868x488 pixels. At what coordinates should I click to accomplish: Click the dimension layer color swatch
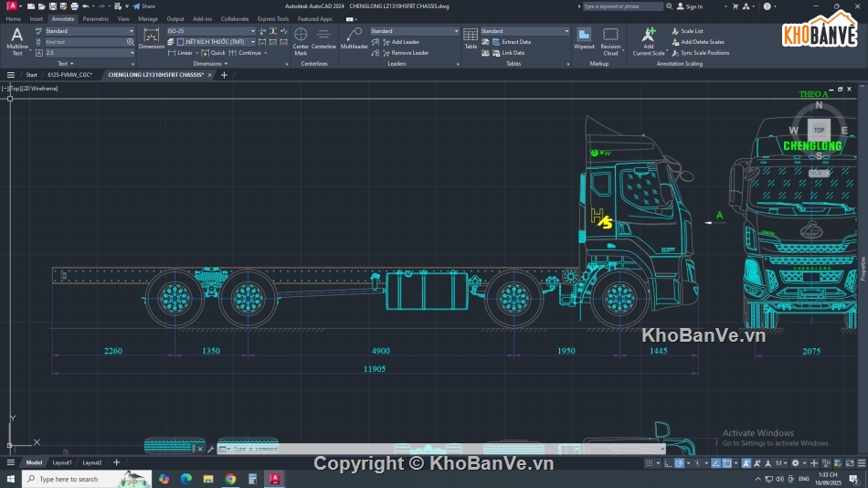click(x=181, y=42)
